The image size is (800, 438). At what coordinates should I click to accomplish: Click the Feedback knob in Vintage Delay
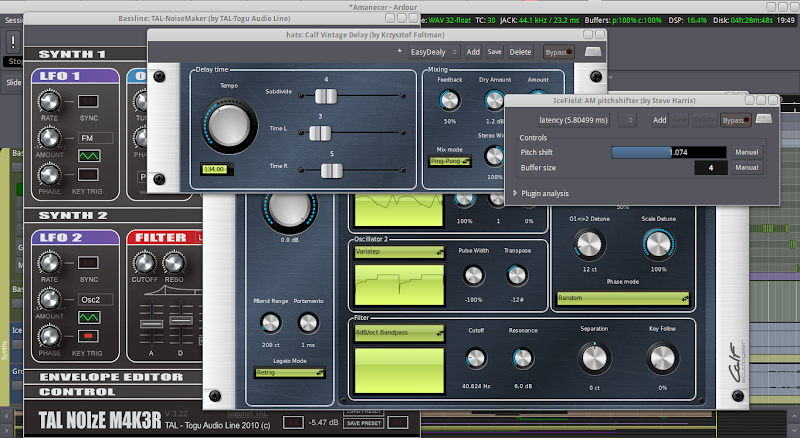[x=449, y=101]
